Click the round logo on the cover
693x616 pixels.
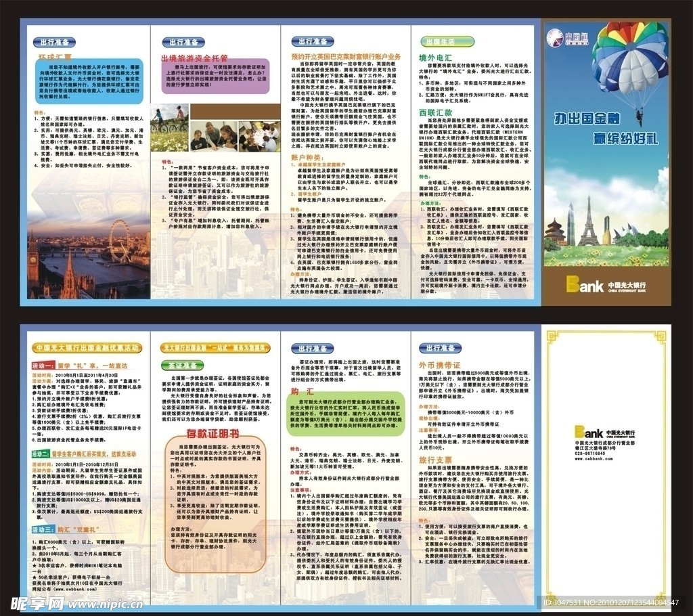coord(555,37)
